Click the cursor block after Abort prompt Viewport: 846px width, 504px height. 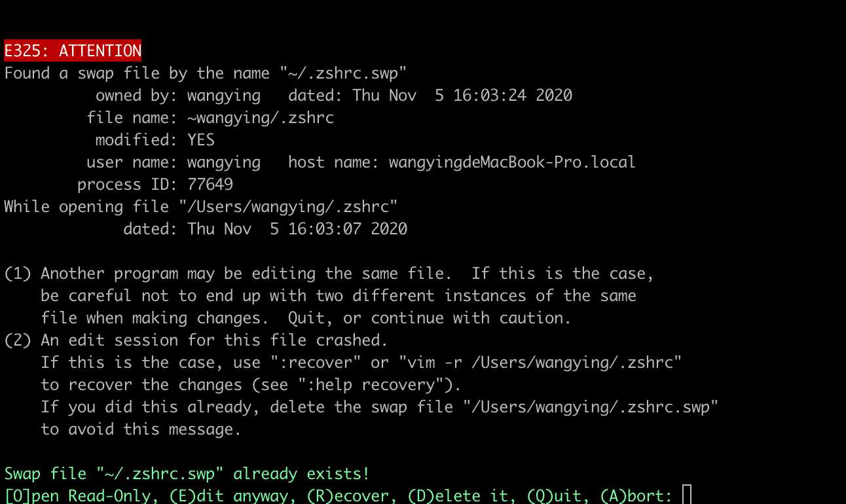(686, 495)
